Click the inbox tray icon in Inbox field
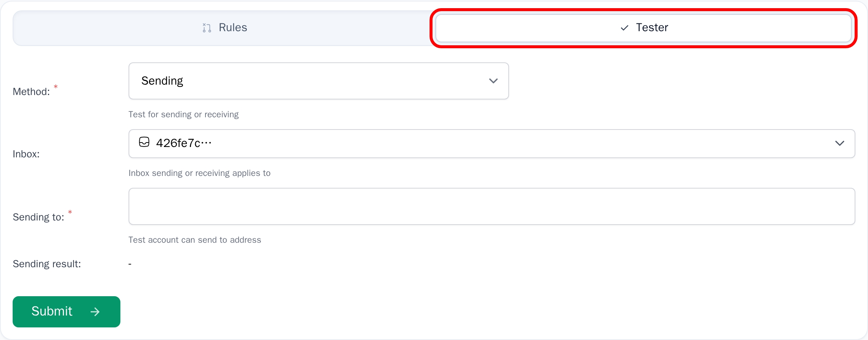Viewport: 868px width, 340px height. pyautogui.click(x=144, y=142)
